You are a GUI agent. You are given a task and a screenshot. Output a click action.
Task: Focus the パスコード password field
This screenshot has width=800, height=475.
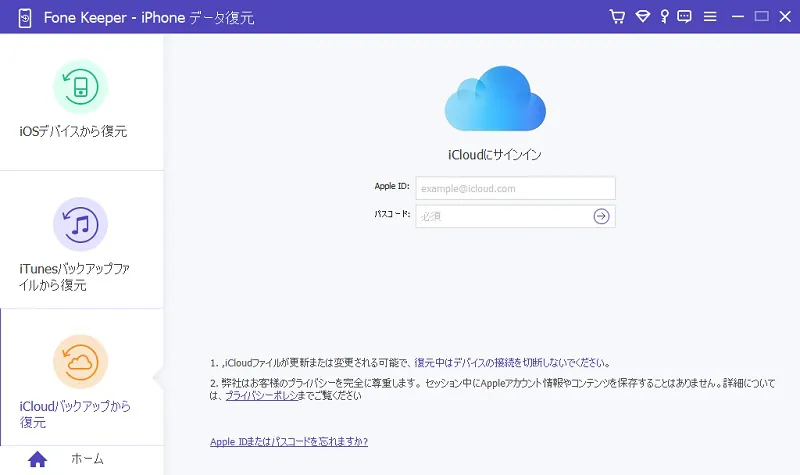(x=515, y=216)
